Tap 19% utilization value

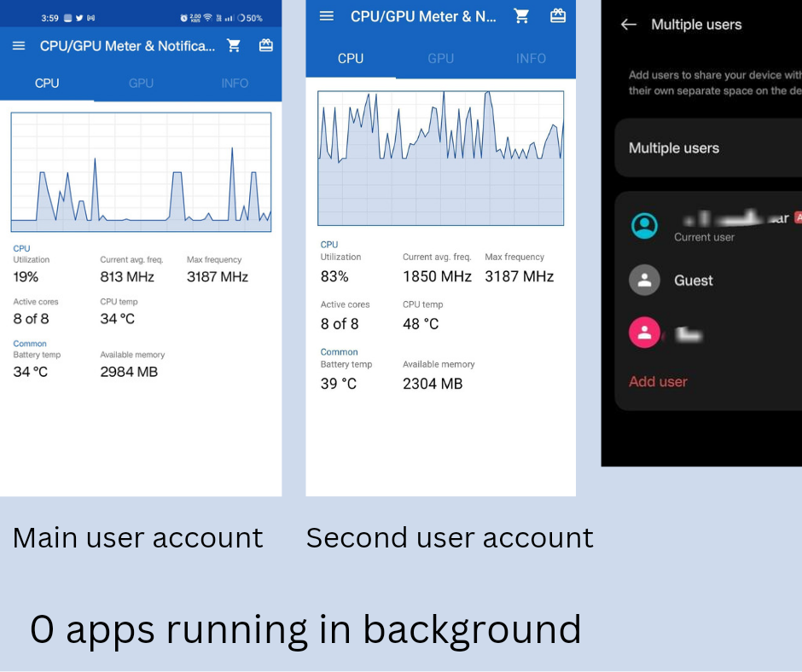pyautogui.click(x=26, y=276)
